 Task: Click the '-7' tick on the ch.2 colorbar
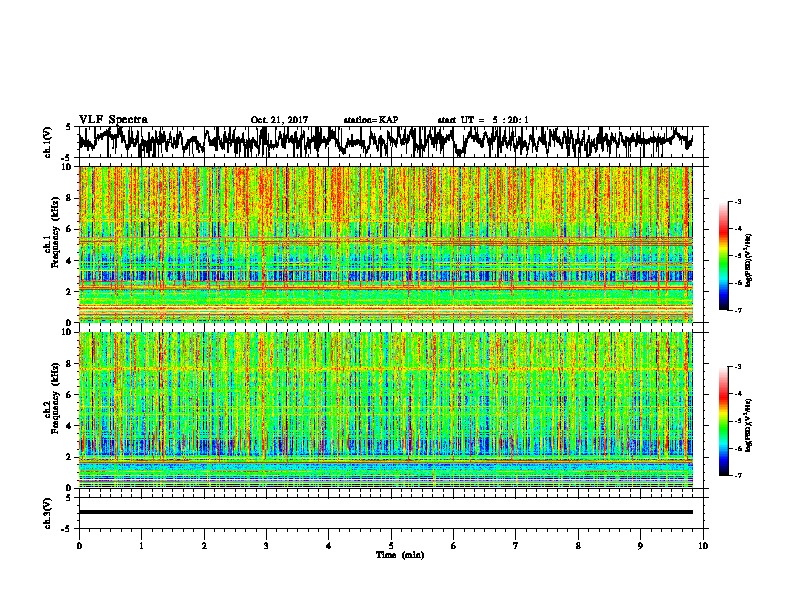click(x=738, y=476)
